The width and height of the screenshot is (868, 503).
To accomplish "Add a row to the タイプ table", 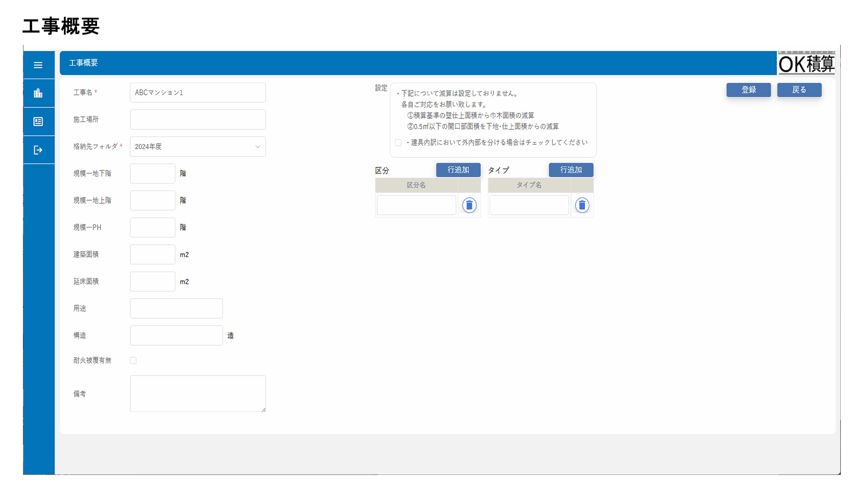I will coord(571,170).
